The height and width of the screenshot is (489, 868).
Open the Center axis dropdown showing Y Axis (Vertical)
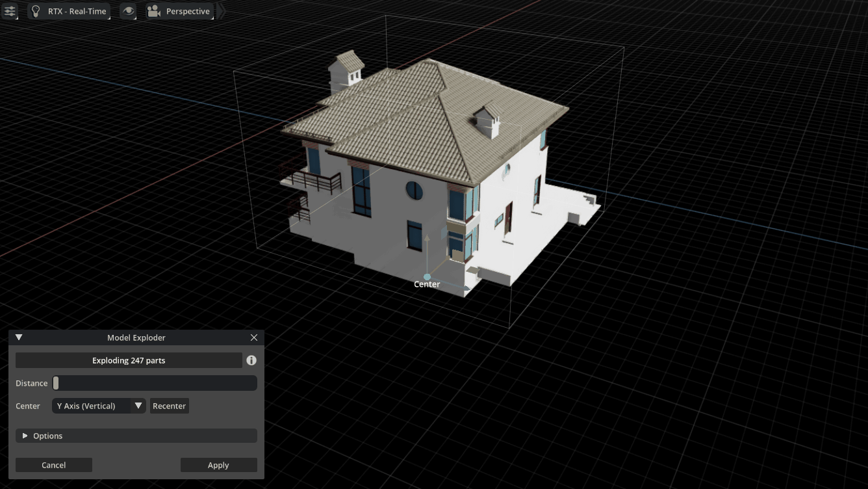click(99, 405)
